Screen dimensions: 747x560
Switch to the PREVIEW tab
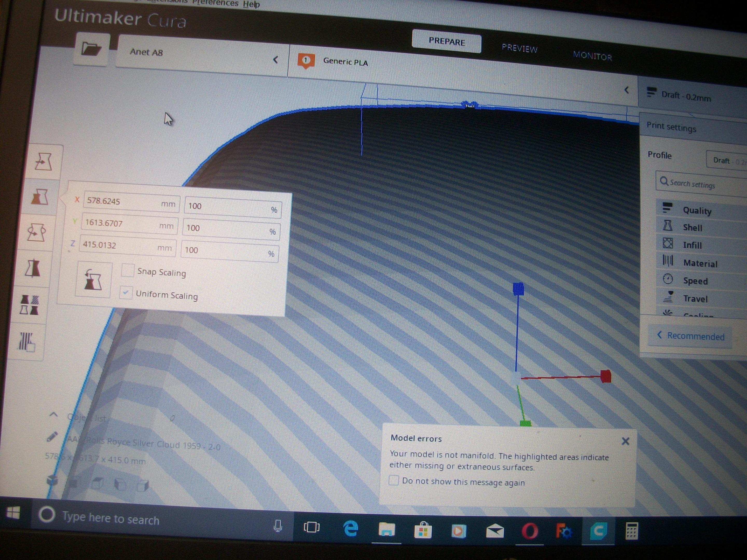point(519,48)
